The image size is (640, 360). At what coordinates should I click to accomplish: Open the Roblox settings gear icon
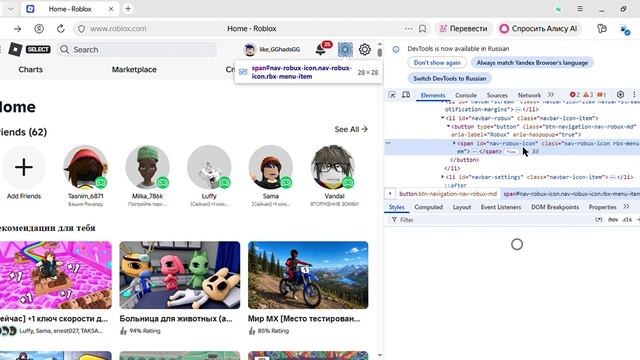pyautogui.click(x=364, y=49)
